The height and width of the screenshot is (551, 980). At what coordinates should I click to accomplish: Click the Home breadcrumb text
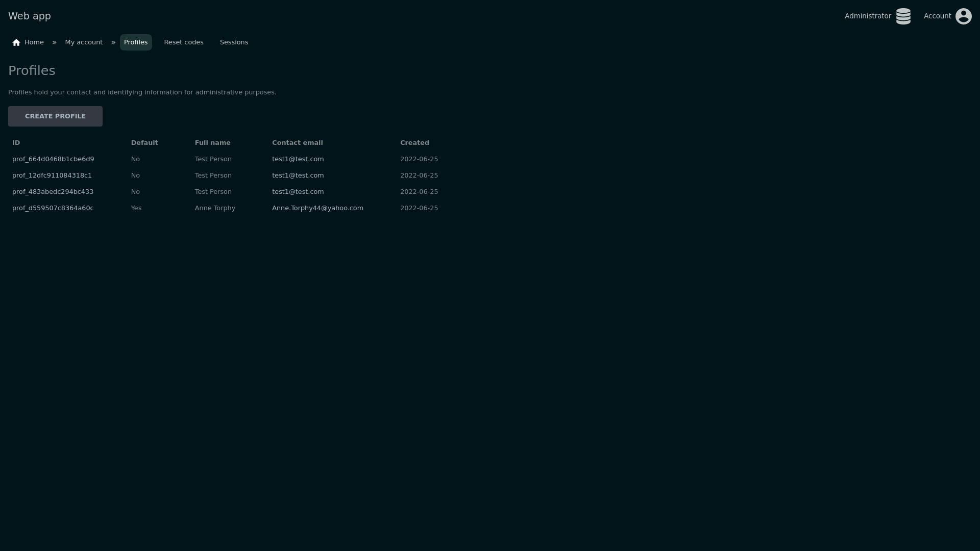34,42
